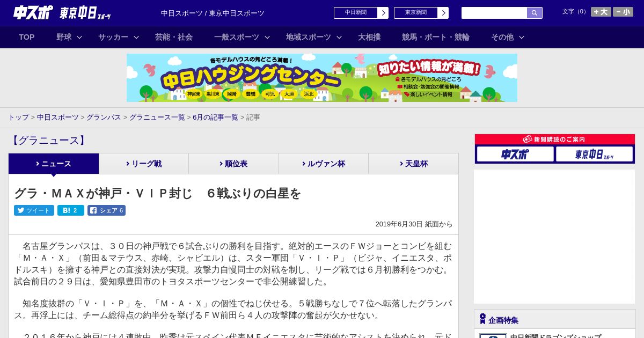Viewport: 644px width, 338px height.
Task: Click the 東京中日スポーツ logo in the header
Action: tap(85, 13)
